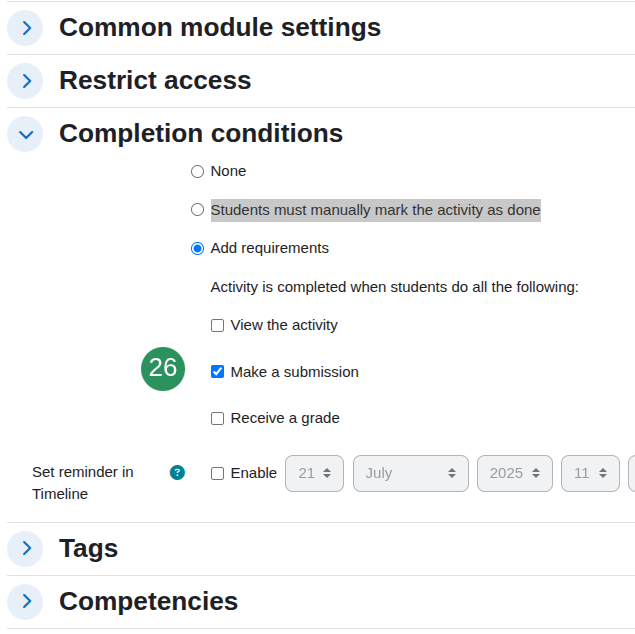635x634 pixels.
Task: Check the Receive a grade box
Action: 217,419
